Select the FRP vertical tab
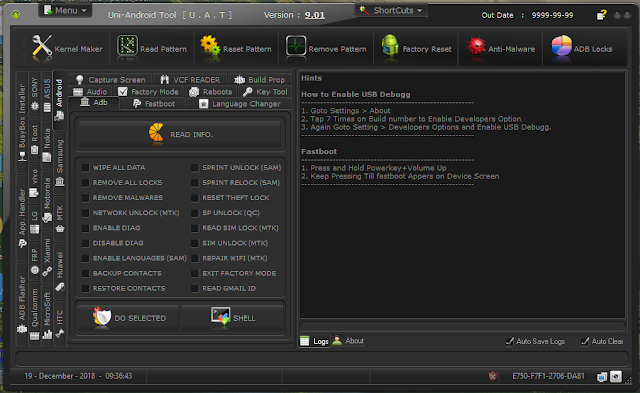The width and height of the screenshot is (640, 393). click(35, 261)
